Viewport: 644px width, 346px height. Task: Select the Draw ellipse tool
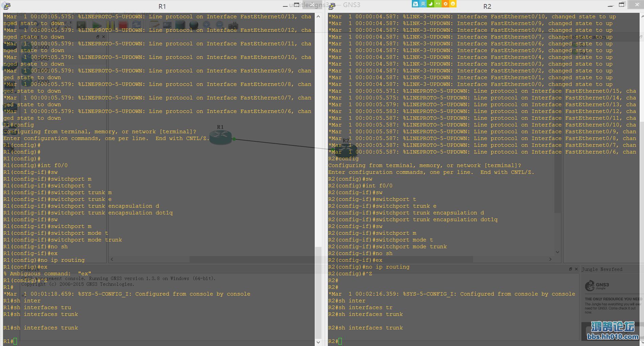click(x=194, y=25)
